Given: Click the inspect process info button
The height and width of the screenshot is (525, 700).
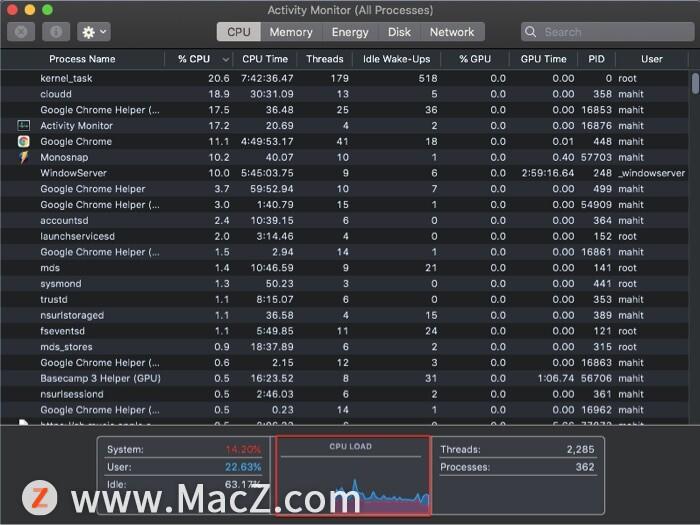Looking at the screenshot, I should pos(56,32).
